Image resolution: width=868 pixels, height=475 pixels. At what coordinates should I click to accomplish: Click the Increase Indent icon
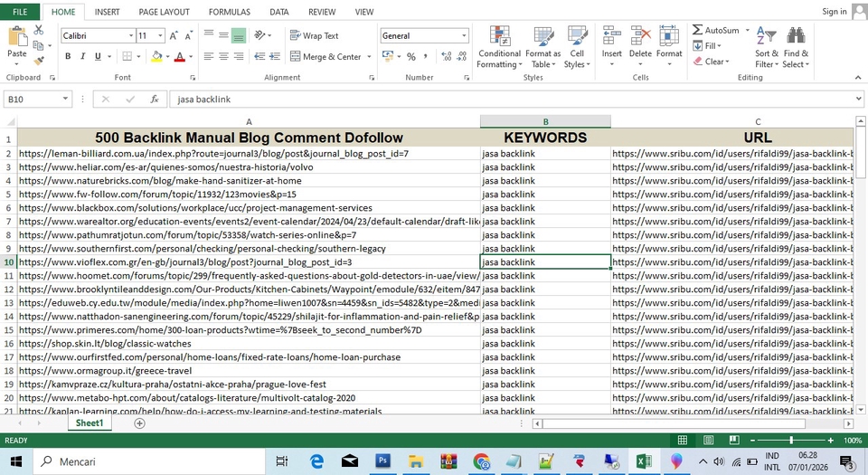point(275,56)
